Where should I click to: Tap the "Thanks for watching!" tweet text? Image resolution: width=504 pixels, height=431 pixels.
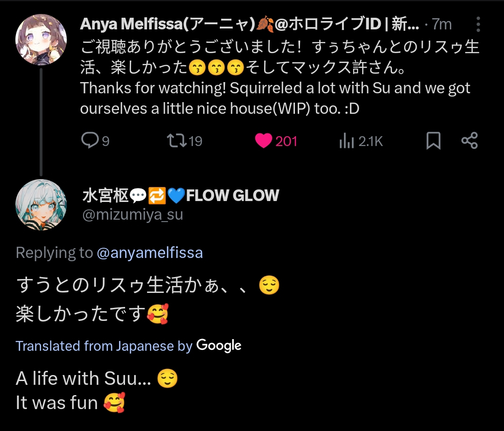275,98
